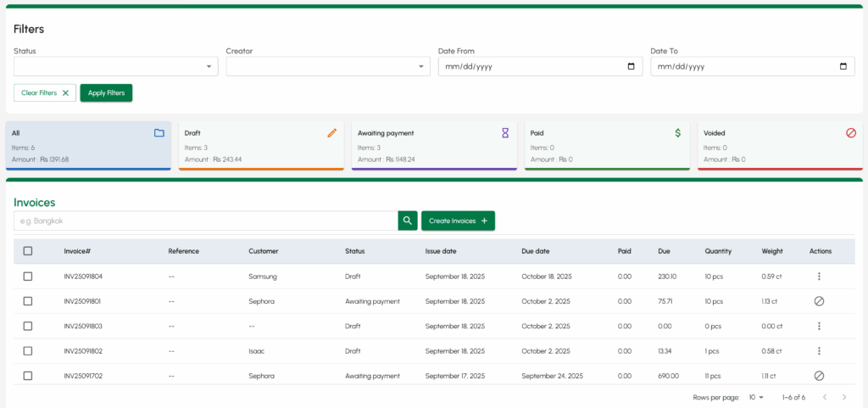The image size is (868, 408).
Task: Show the Voided invoices card
Action: click(x=780, y=145)
